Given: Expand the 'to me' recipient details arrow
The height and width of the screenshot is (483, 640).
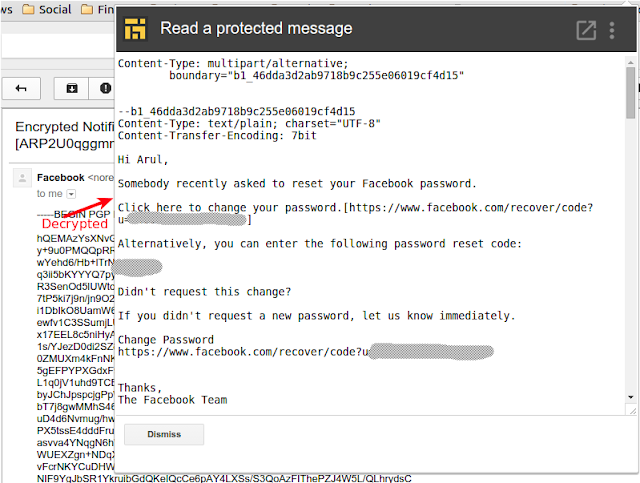Looking at the screenshot, I should [71, 194].
